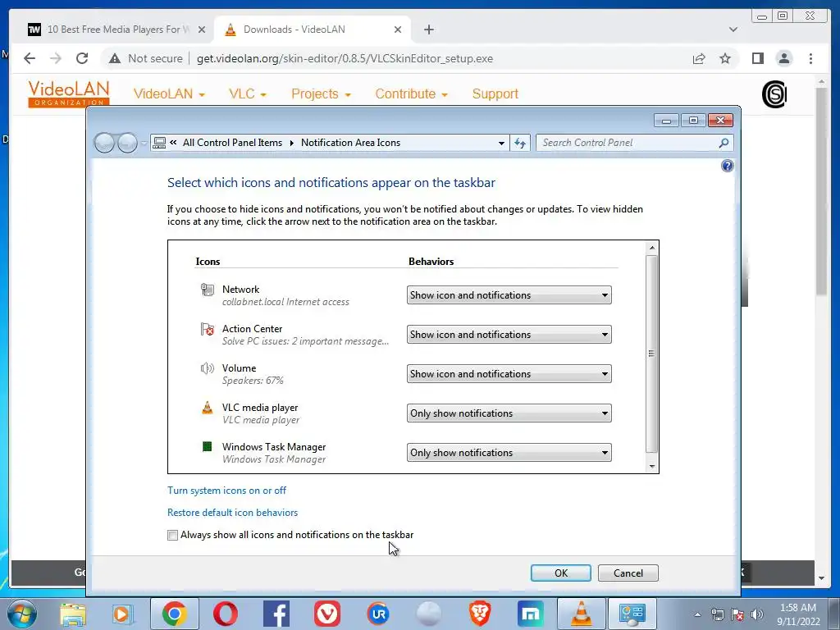Open the Projects menu on the website
Image resolution: width=840 pixels, height=630 pixels.
(321, 94)
